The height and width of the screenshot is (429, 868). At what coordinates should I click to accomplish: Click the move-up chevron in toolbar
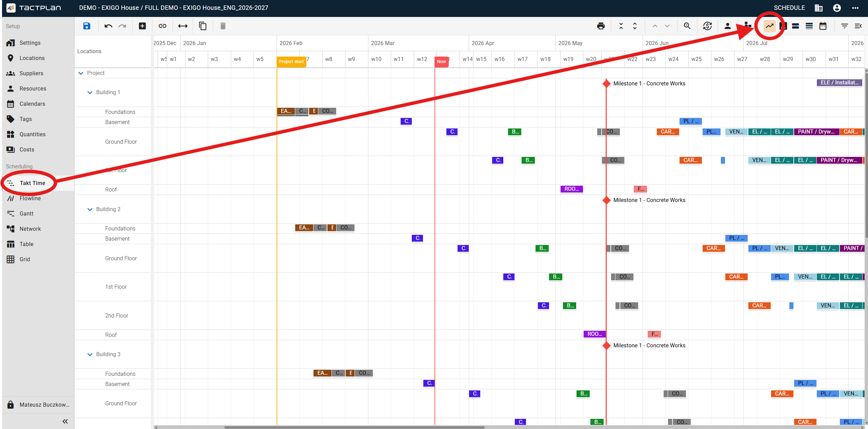click(655, 26)
